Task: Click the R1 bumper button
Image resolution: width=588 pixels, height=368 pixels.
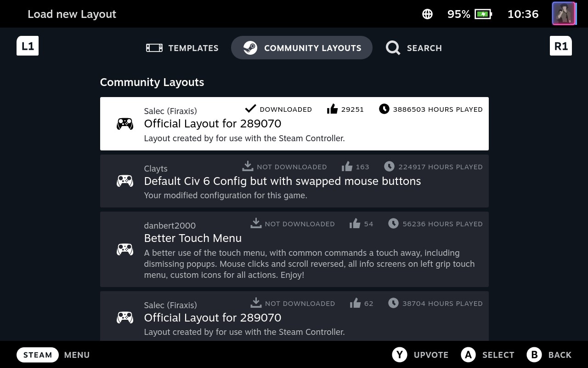Action: tap(561, 46)
